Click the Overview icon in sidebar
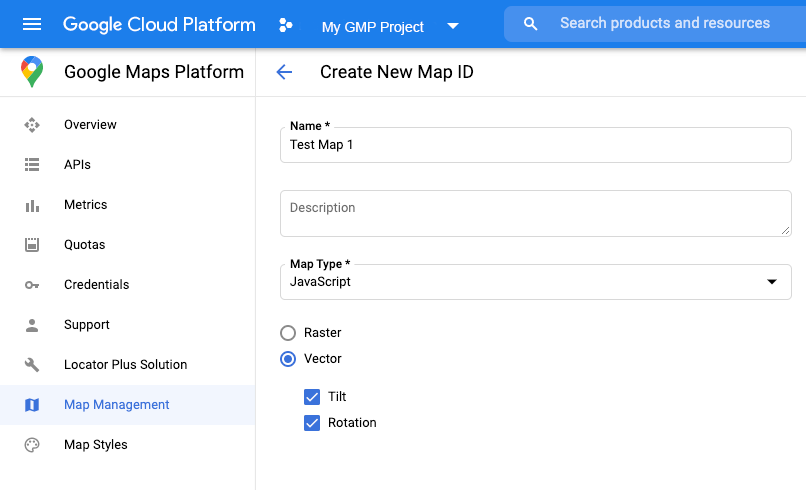Viewport: 806px width, 490px height. click(x=32, y=125)
